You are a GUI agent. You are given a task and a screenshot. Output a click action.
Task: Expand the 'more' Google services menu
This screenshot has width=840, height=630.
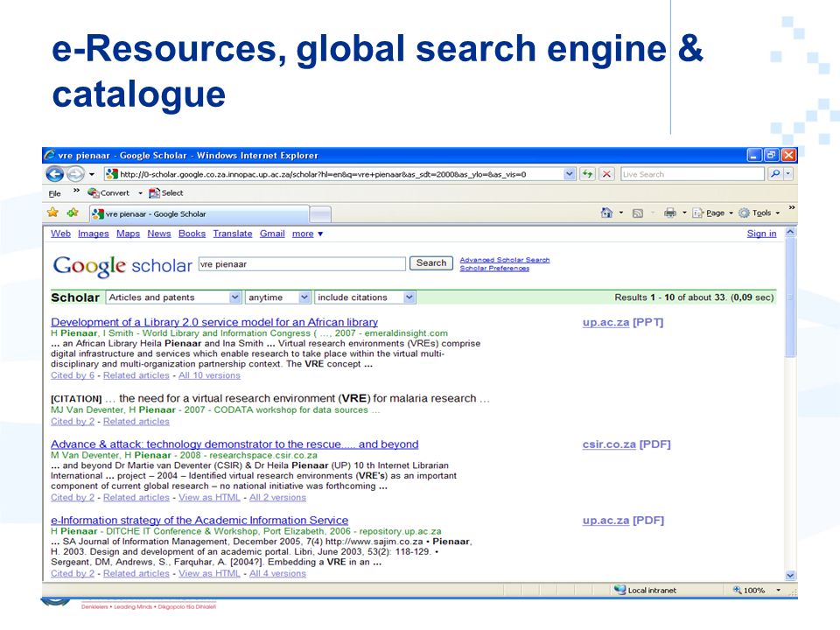307,234
